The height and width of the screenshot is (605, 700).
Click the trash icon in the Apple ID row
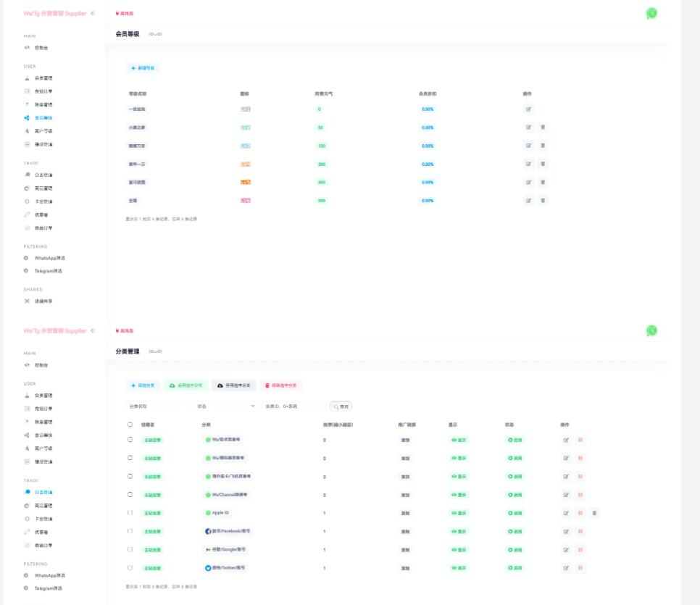(x=595, y=513)
